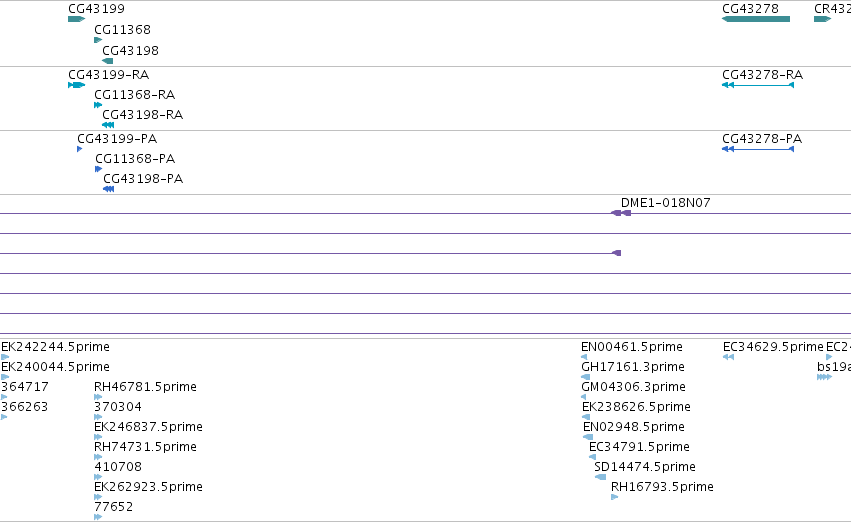Click the DME1-018N07 purple arrow marker

tap(621, 213)
